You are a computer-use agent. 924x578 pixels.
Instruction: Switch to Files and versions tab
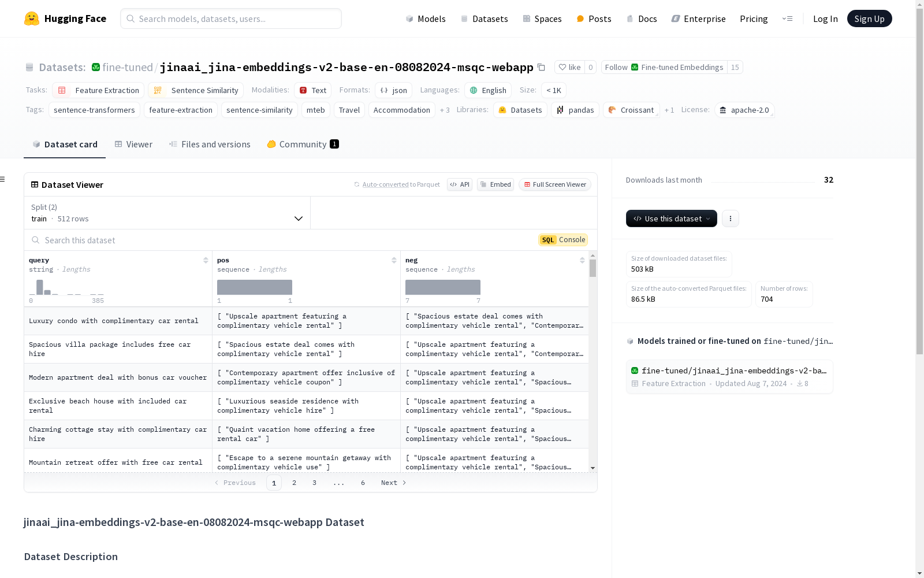210,144
